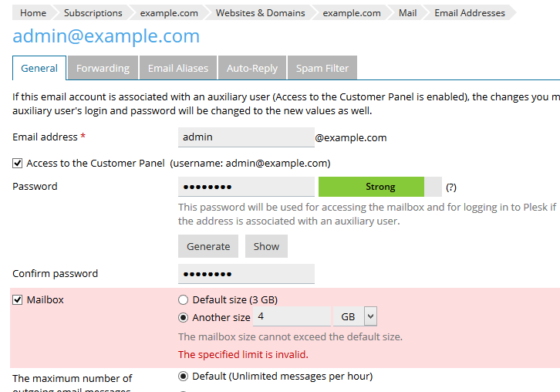
Task: Select Default size (3 GB) radio option
Action: pos(183,299)
